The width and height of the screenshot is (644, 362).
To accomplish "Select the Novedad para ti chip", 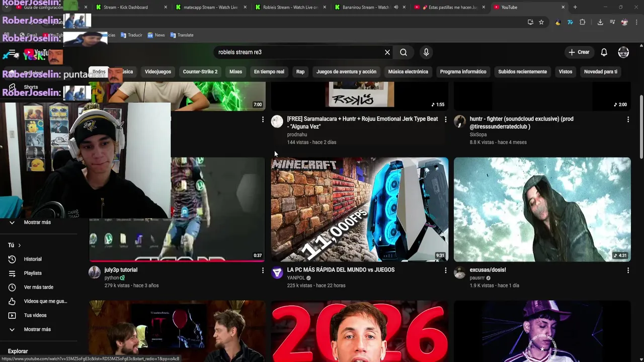I will 601,71.
